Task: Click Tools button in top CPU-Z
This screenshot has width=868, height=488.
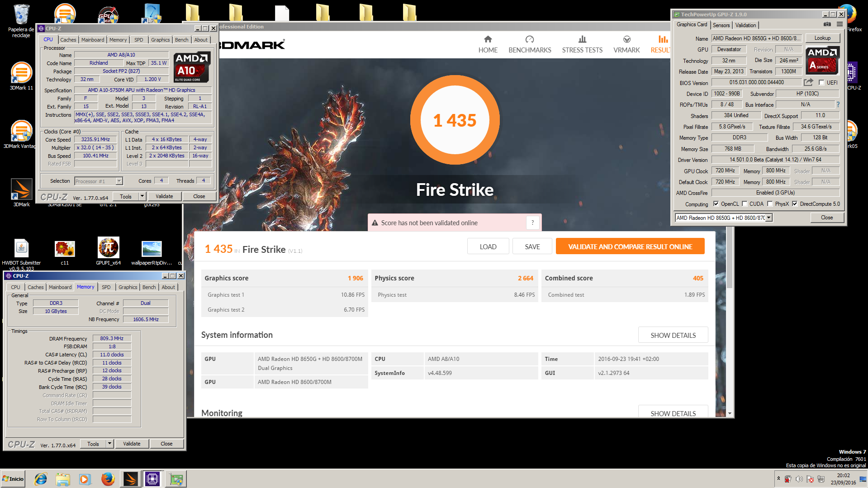Action: point(126,196)
